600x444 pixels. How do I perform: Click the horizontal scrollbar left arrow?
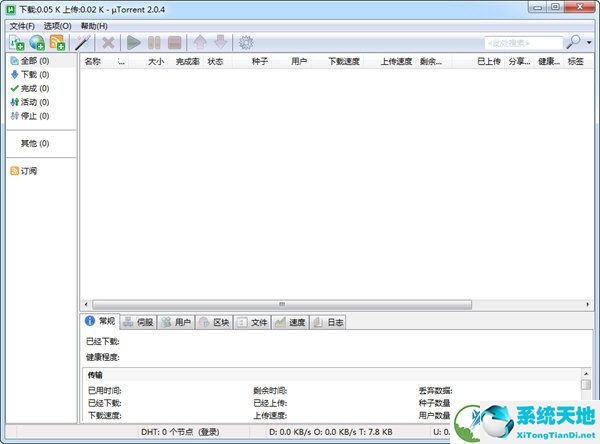[86, 305]
